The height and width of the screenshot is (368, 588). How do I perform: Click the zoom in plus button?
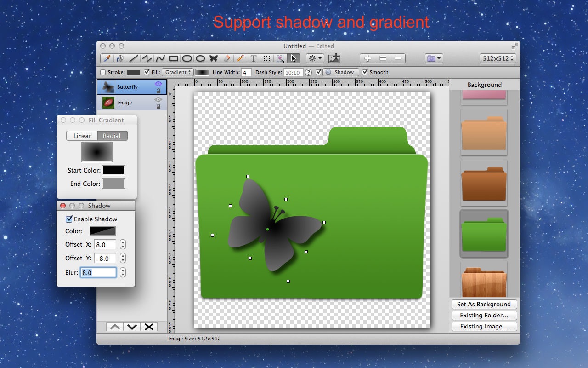(367, 58)
